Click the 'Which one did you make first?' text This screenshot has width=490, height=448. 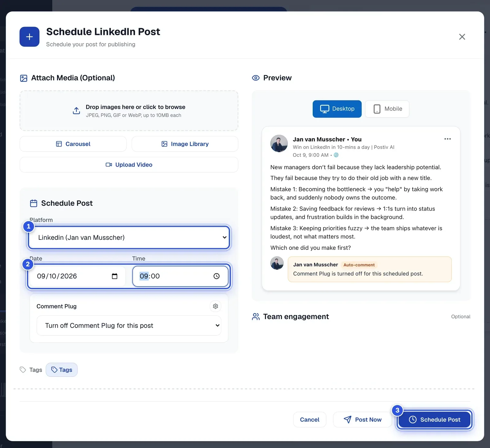[x=311, y=248]
